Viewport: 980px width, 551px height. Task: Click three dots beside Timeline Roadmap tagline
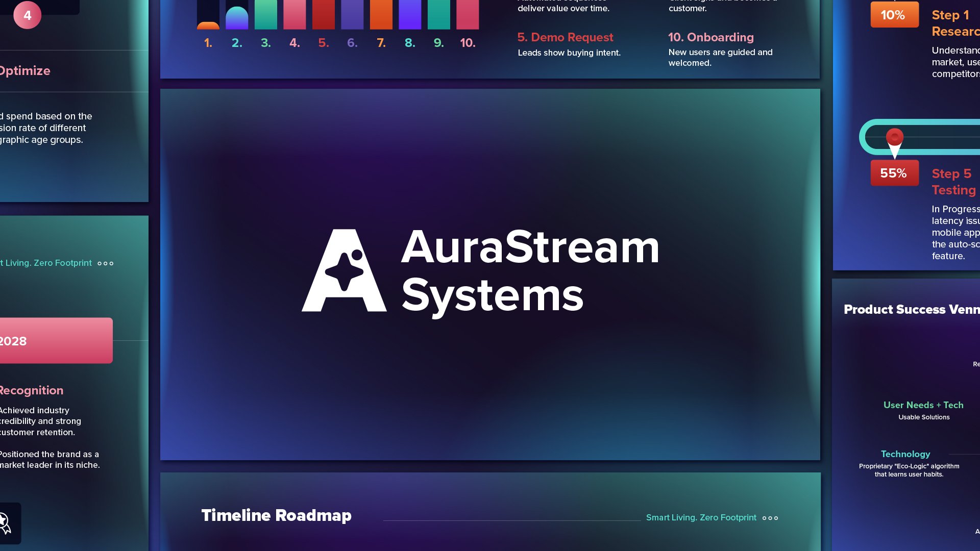pos(770,518)
